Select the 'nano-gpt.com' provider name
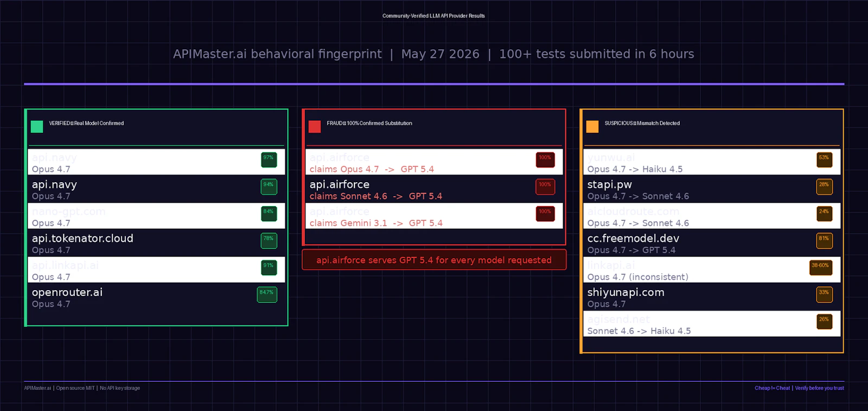 pos(69,211)
